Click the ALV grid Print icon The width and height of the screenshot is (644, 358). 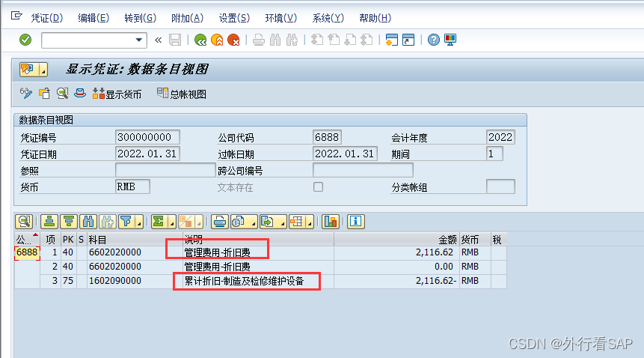(x=220, y=222)
